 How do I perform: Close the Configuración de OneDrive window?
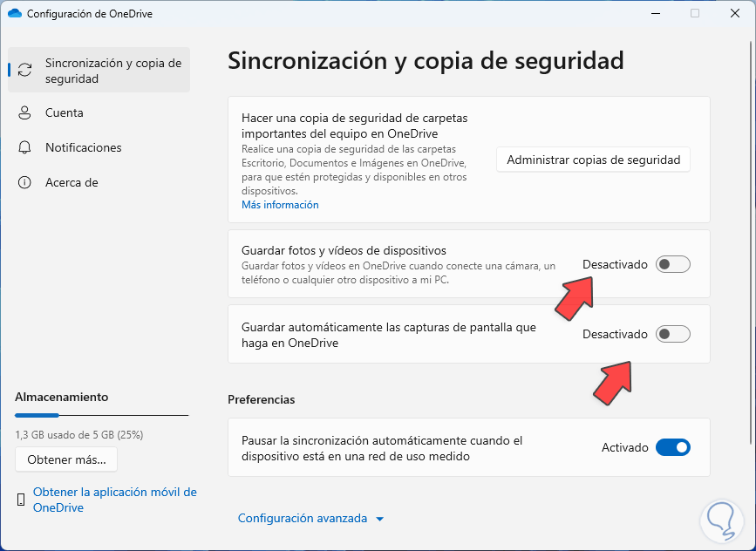(x=735, y=13)
